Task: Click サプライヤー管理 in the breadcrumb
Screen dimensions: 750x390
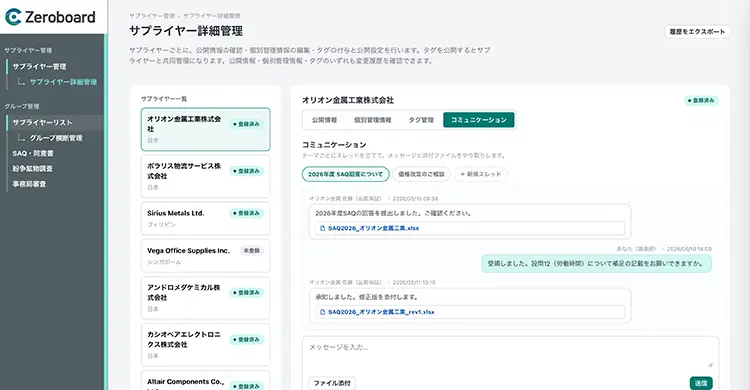Action: (x=152, y=16)
